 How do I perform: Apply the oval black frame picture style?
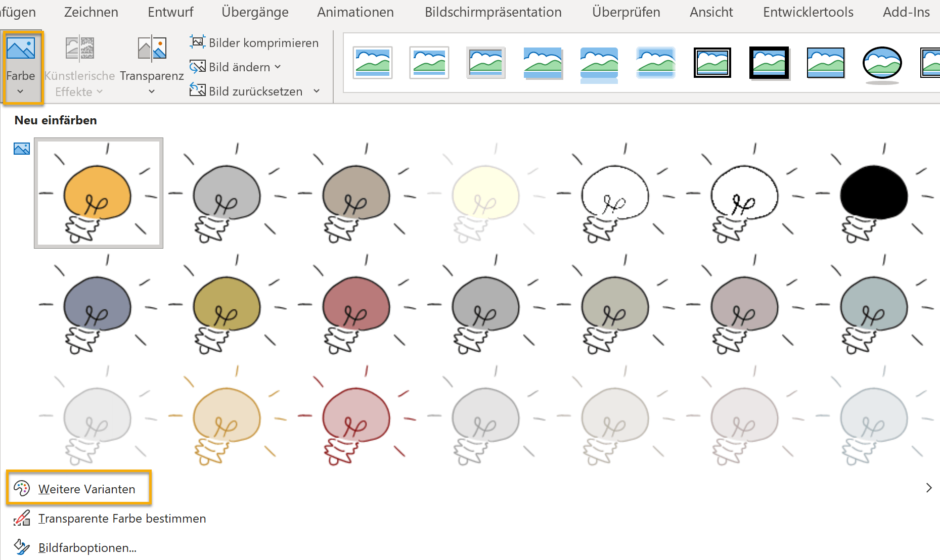click(882, 64)
